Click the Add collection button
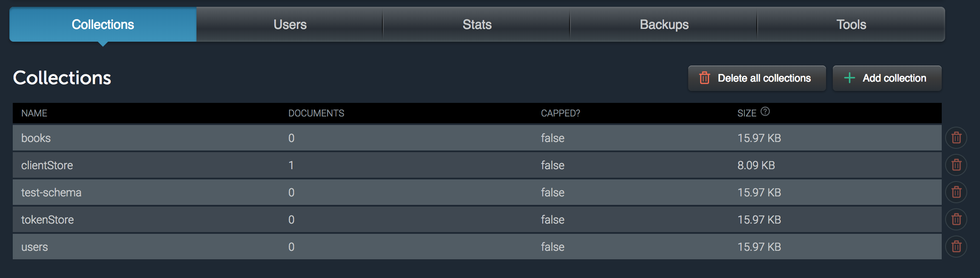This screenshot has width=980, height=278. tap(887, 78)
